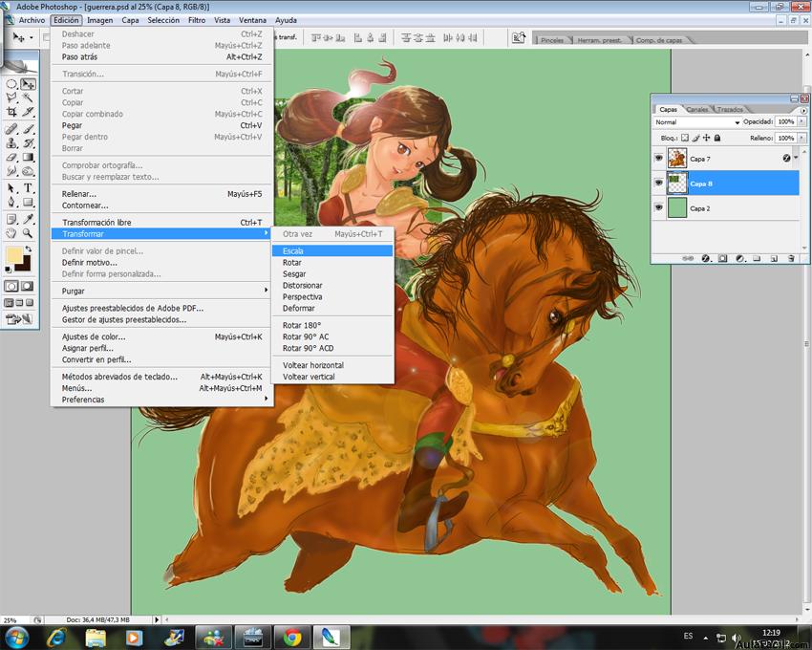Click the add layer mask icon
812x650 pixels.
tap(723, 258)
